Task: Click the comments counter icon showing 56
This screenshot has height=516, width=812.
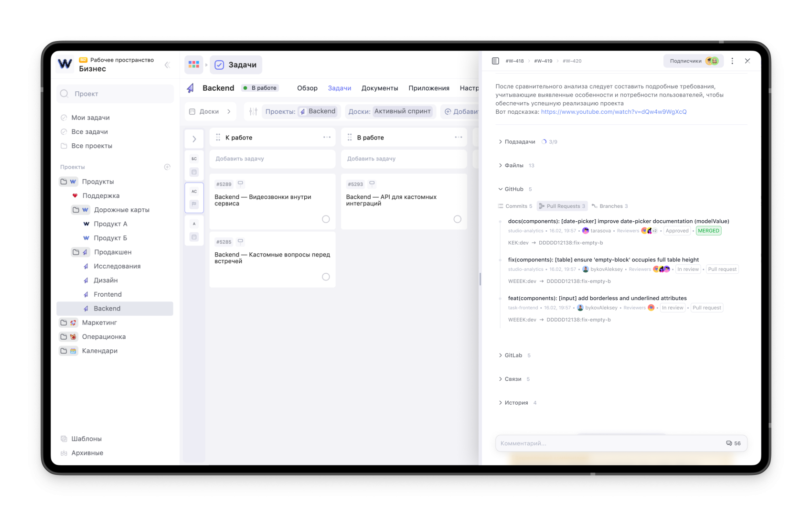Action: [733, 443]
